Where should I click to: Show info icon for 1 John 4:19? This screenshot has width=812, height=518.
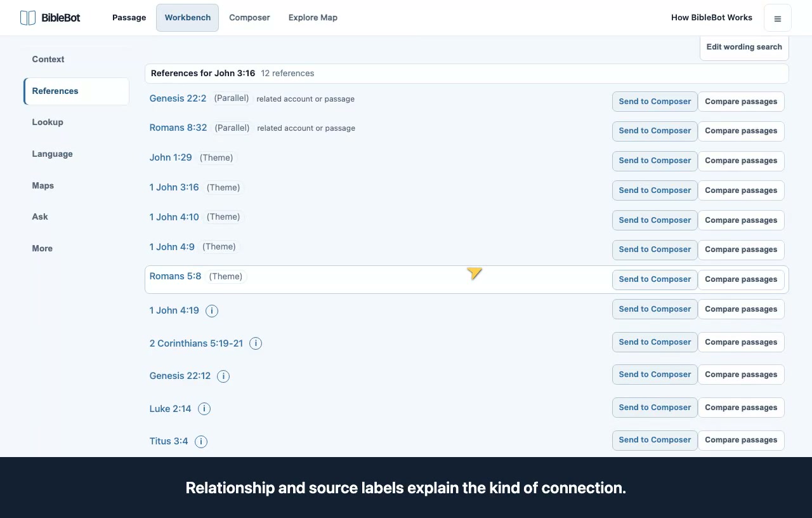tap(212, 311)
